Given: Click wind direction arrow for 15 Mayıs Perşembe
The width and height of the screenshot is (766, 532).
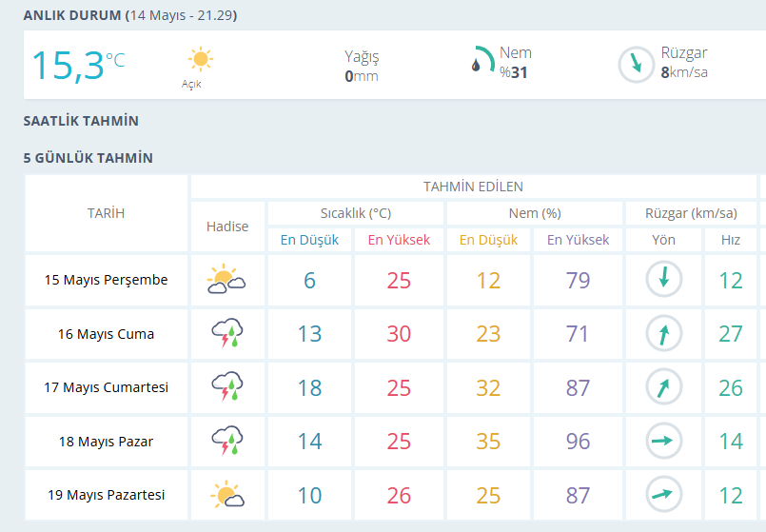Looking at the screenshot, I should coord(663,280).
